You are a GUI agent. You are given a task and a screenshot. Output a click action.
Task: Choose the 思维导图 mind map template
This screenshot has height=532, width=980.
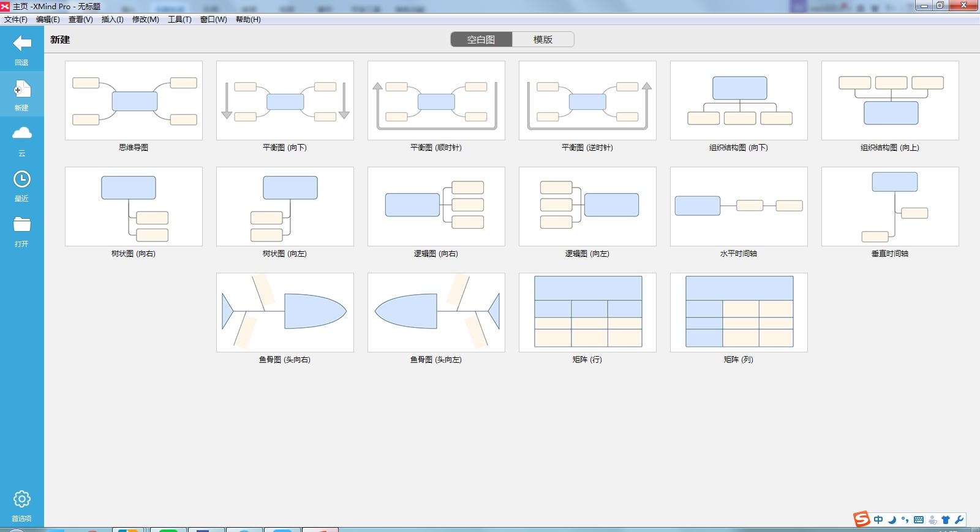coord(134,101)
